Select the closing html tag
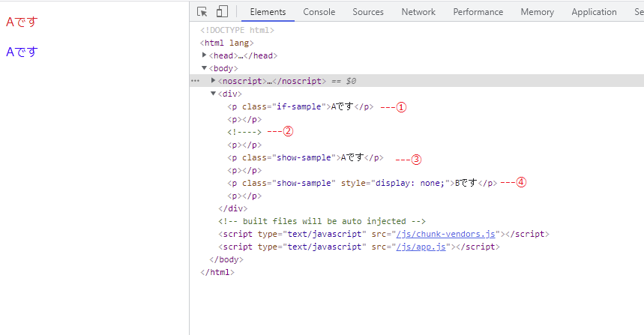The image size is (644, 335). pos(217,272)
